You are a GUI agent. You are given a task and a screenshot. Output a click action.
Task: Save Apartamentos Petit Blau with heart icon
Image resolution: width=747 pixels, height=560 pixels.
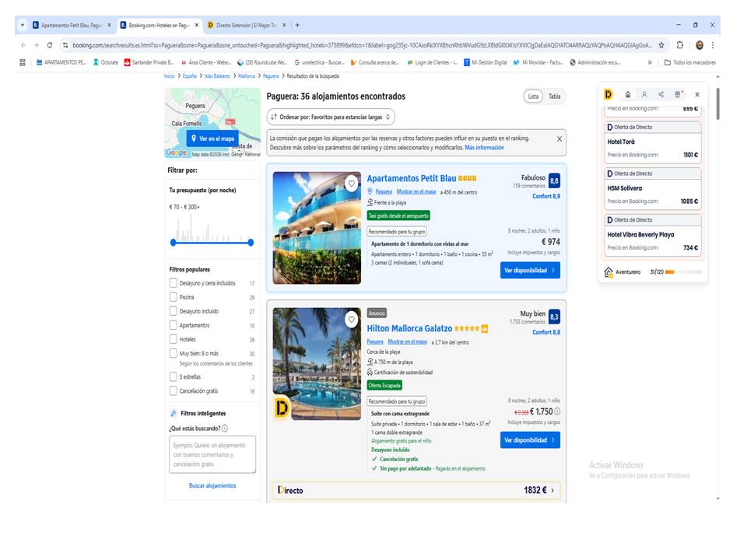(x=352, y=184)
